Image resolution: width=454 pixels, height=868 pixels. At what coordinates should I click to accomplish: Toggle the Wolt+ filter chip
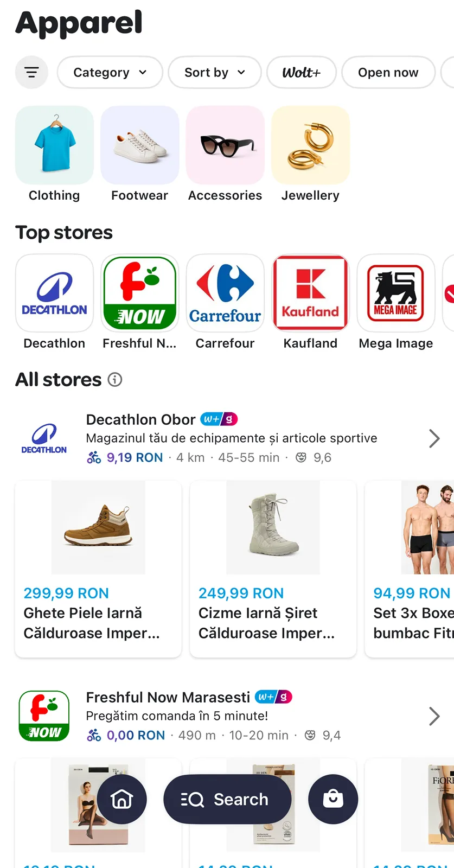coord(302,72)
